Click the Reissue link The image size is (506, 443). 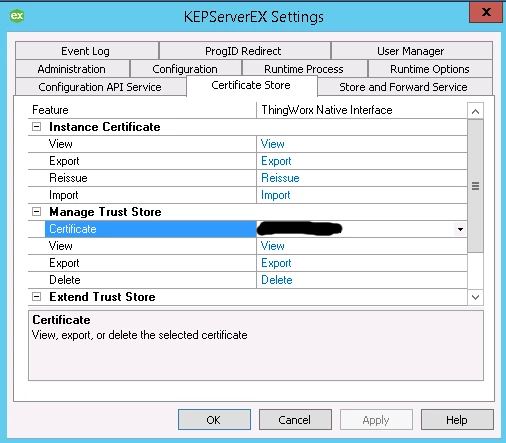click(280, 178)
